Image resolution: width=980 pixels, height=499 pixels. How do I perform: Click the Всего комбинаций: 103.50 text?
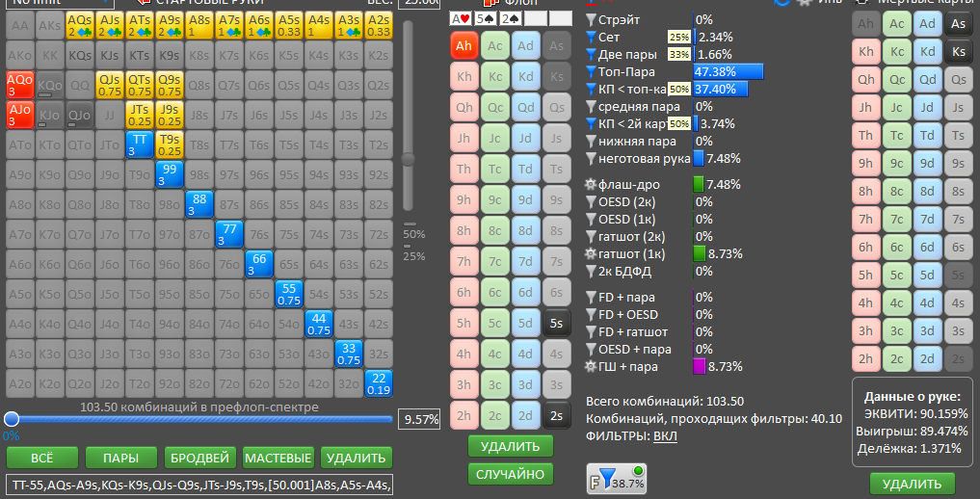(x=665, y=401)
